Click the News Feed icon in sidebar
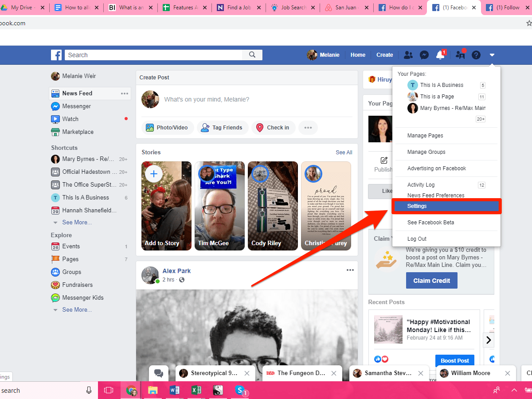The height and width of the screenshot is (399, 532). pyautogui.click(x=55, y=94)
